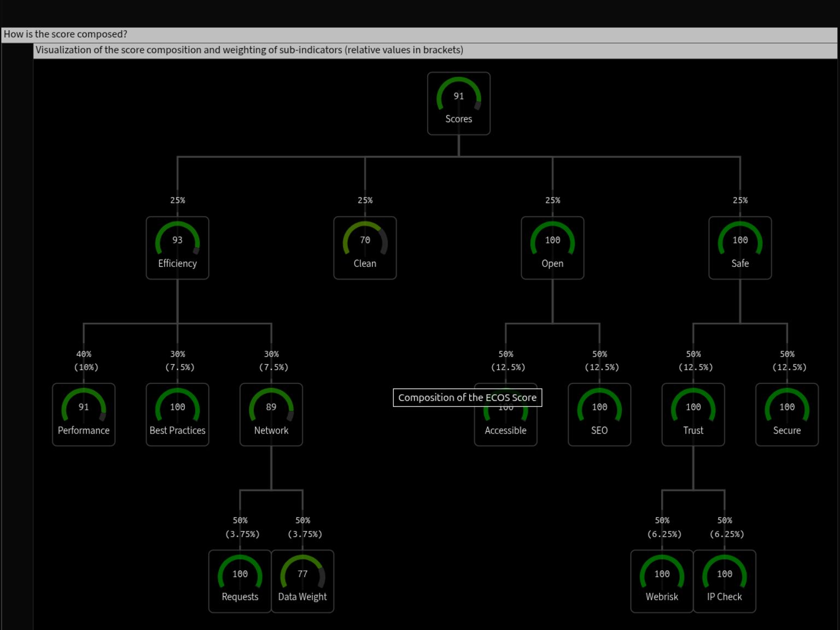Select the Network gauge node
840x630 pixels.
271,415
